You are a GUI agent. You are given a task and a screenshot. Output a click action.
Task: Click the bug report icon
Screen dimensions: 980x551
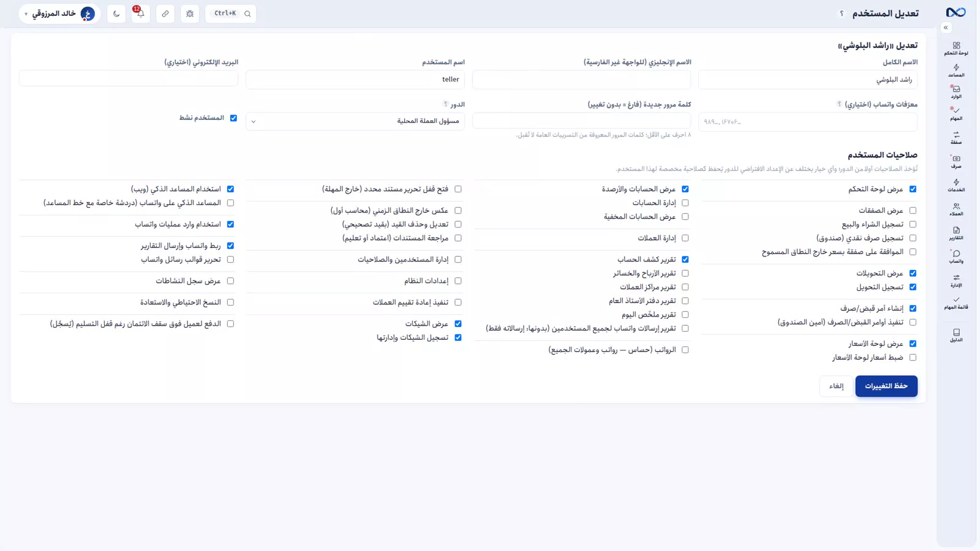pyautogui.click(x=190, y=13)
